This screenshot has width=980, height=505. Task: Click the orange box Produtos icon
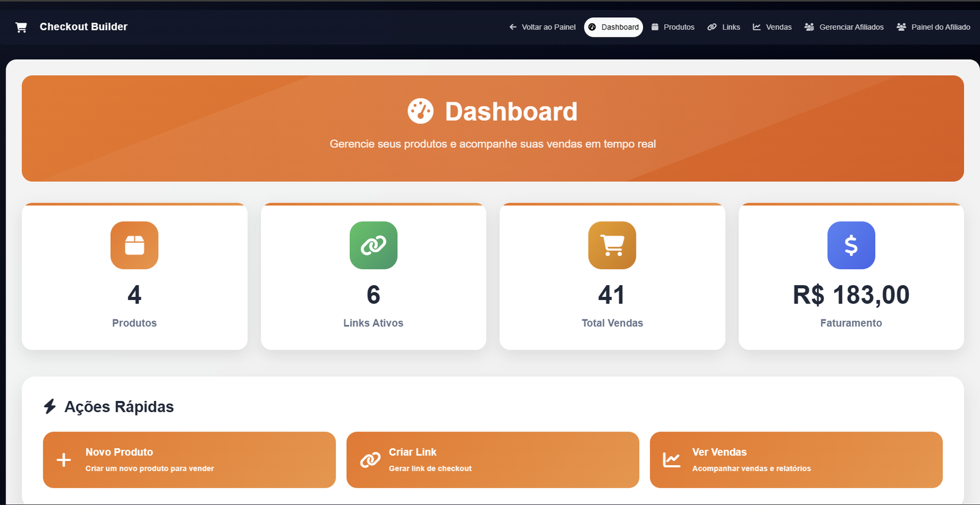134,245
